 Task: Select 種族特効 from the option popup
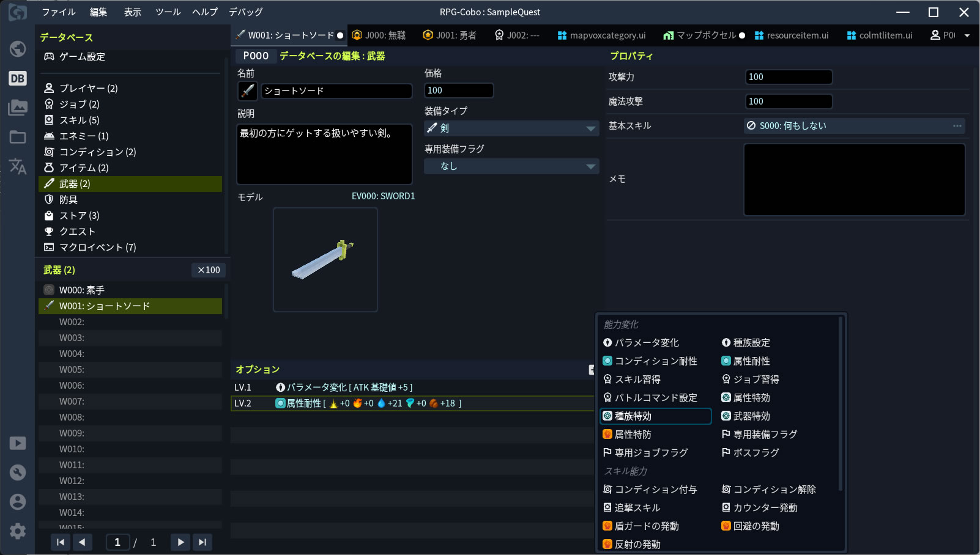coord(655,416)
